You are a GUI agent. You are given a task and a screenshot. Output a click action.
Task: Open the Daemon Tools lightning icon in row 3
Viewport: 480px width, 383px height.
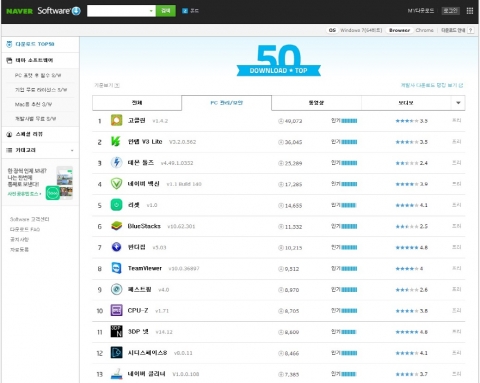116,163
